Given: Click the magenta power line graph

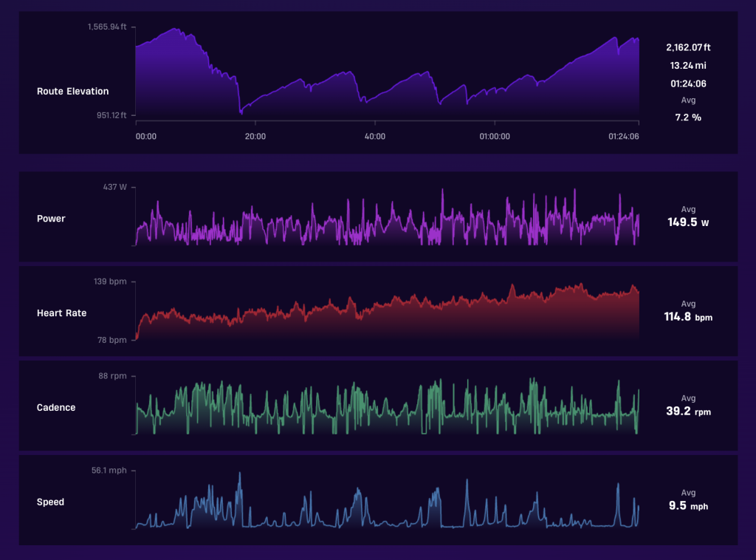Looking at the screenshot, I should (x=387, y=217).
